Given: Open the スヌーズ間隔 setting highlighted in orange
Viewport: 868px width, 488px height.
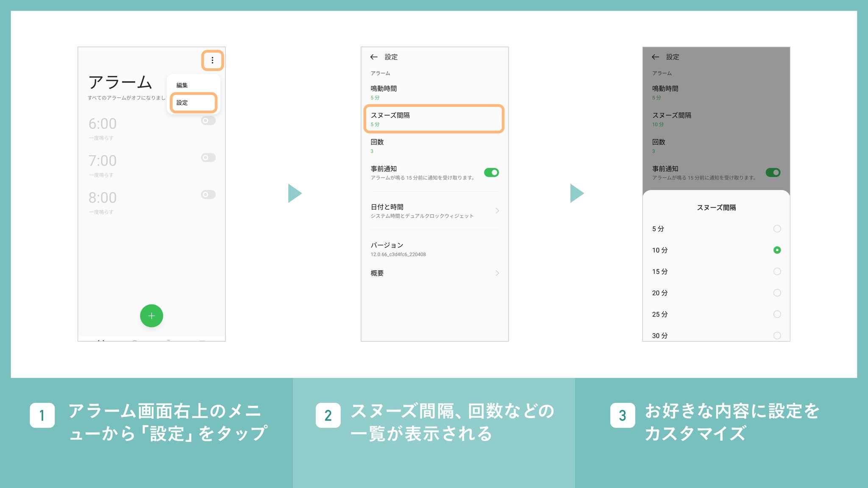Looking at the screenshot, I should 434,119.
